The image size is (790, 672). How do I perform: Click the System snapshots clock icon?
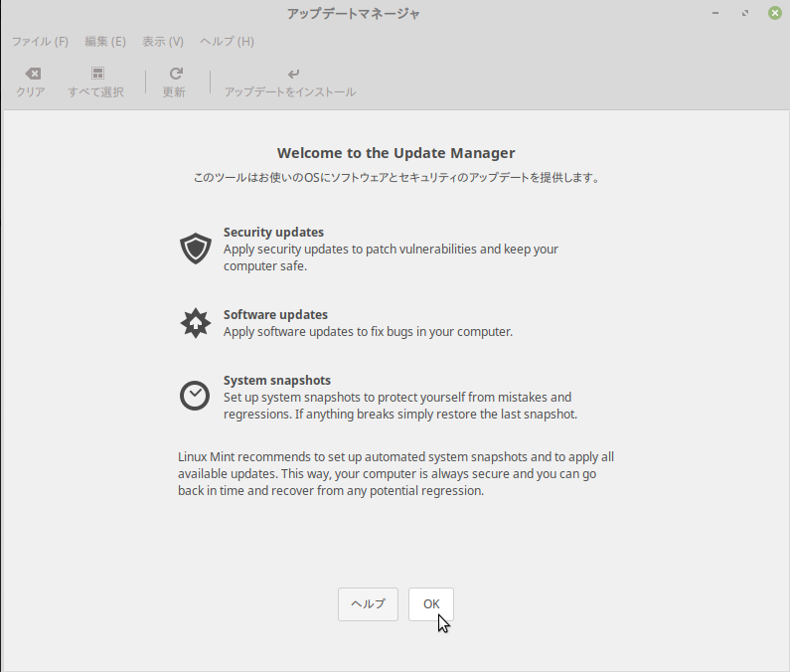coord(195,396)
